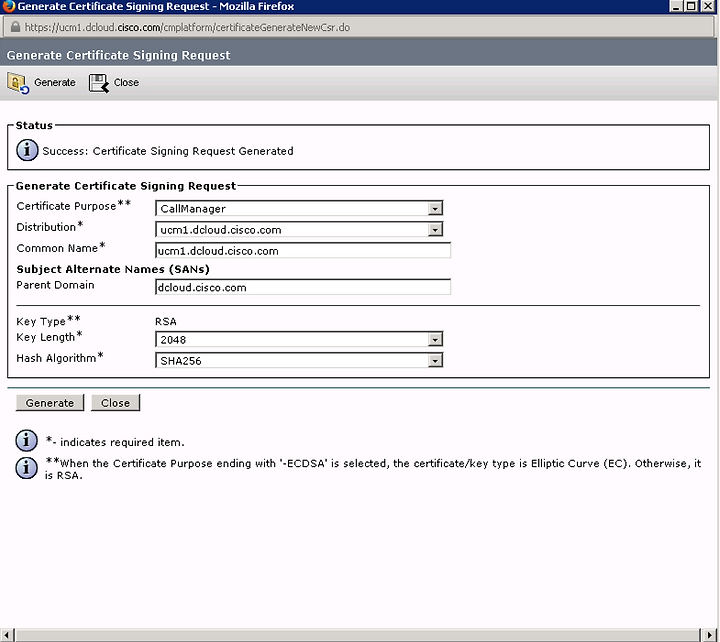This screenshot has width=720, height=642.
Task: Open the Certificate Purpose dropdown showing CallManager
Action: point(299,208)
